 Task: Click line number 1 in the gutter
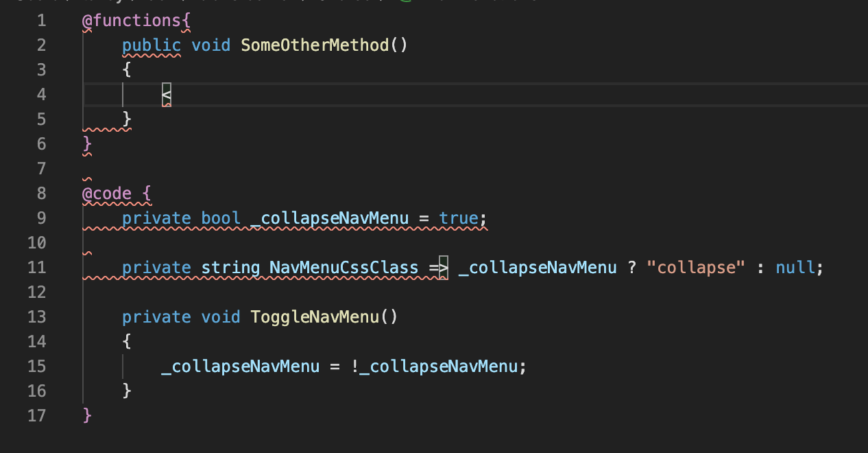[40, 21]
